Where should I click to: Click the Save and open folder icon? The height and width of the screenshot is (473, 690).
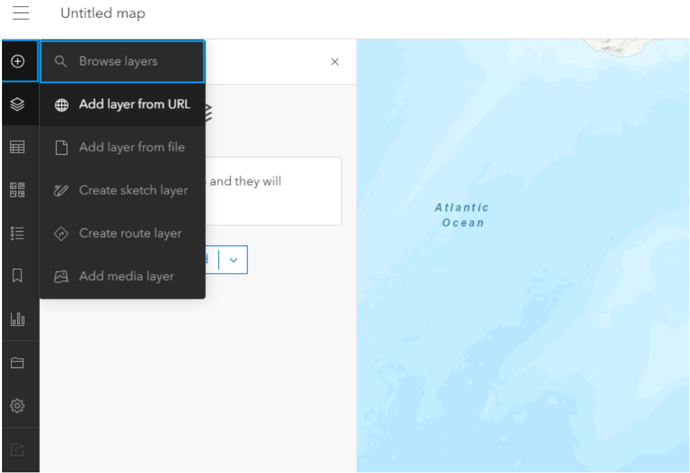18,362
